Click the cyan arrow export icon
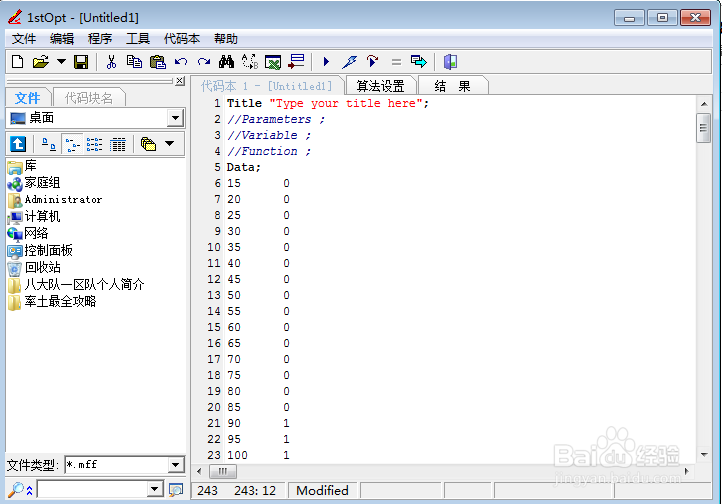 coord(419,61)
